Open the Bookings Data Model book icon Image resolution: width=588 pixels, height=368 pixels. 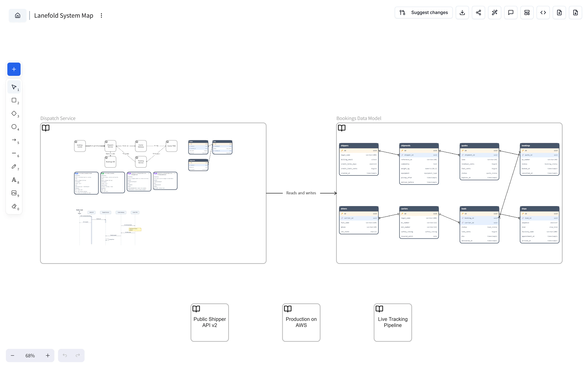(x=342, y=128)
